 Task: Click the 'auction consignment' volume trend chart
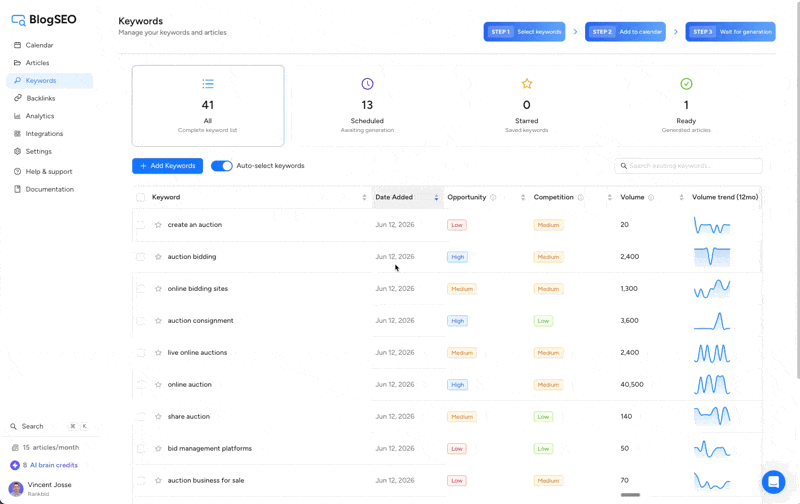[712, 321]
